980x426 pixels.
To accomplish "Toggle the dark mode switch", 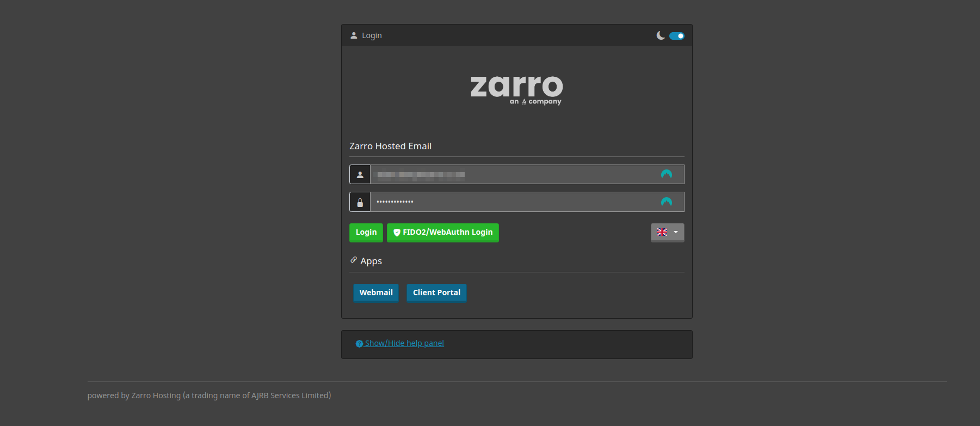I will pos(676,36).
